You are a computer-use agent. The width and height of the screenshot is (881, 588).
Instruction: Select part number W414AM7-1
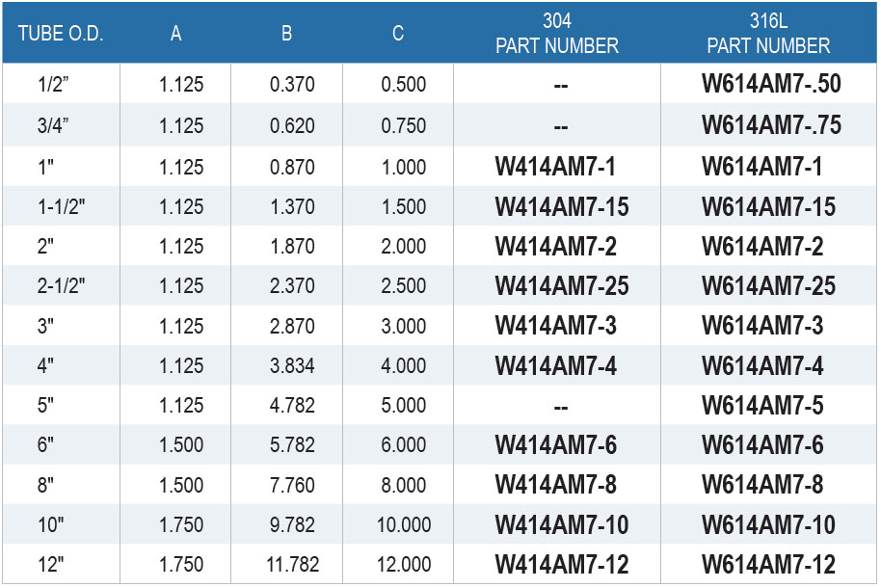coord(555,167)
